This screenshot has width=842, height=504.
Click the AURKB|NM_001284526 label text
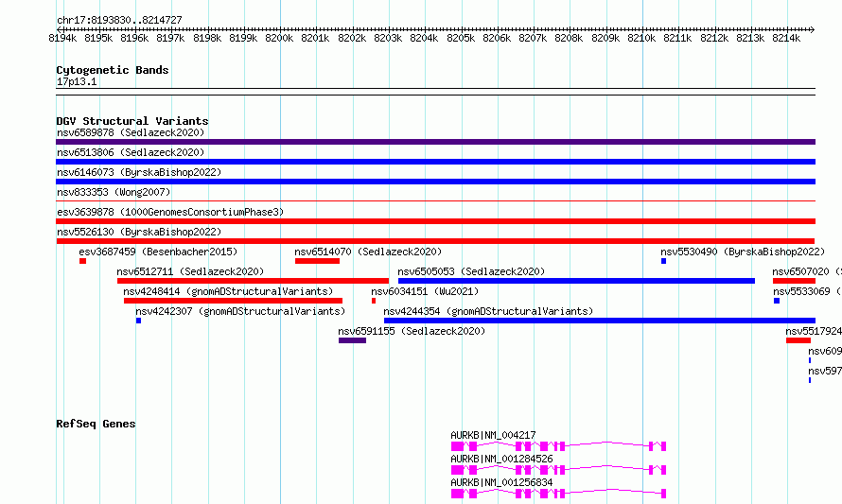pyautogui.click(x=501, y=459)
